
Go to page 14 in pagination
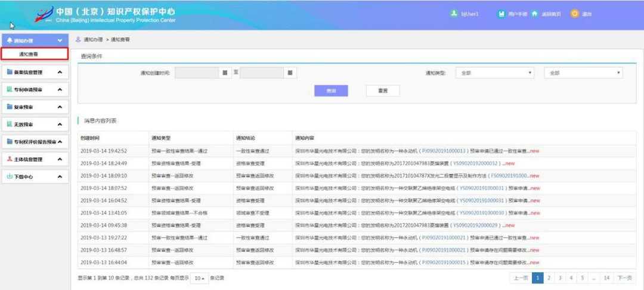[606, 278]
